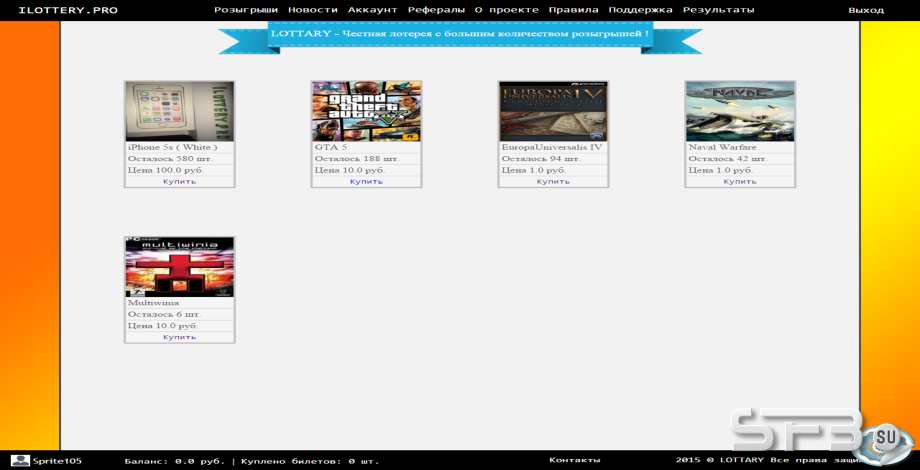Click 'Куплено билетов: 0 шт.' status text
Image resolution: width=920 pixels, height=470 pixels.
[x=310, y=461]
